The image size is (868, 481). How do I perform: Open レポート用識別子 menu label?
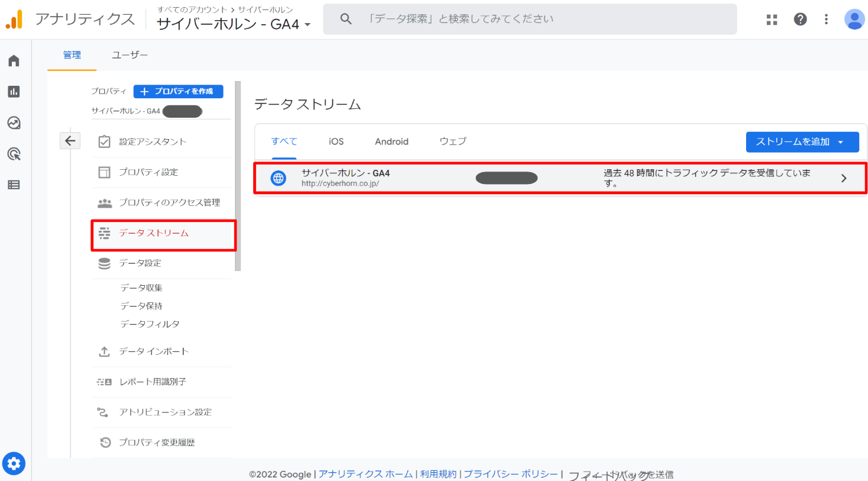pos(153,382)
